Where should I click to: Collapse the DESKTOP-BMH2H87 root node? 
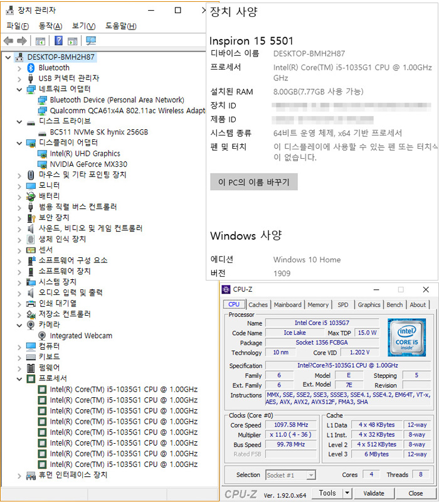click(x=8, y=58)
